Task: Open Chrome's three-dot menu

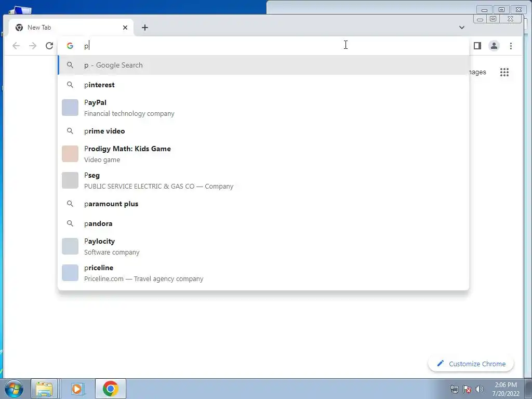Action: tap(511, 46)
